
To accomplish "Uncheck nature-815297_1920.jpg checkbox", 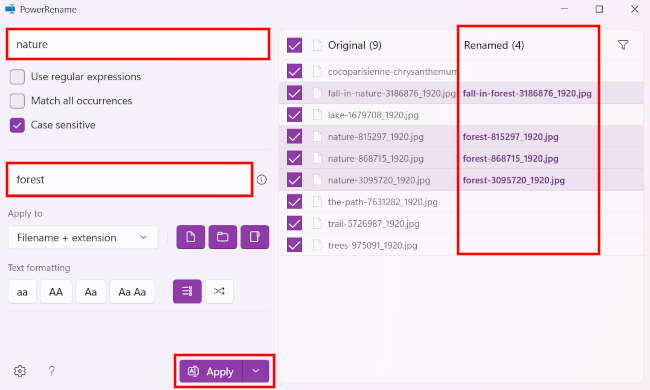I will (x=294, y=136).
